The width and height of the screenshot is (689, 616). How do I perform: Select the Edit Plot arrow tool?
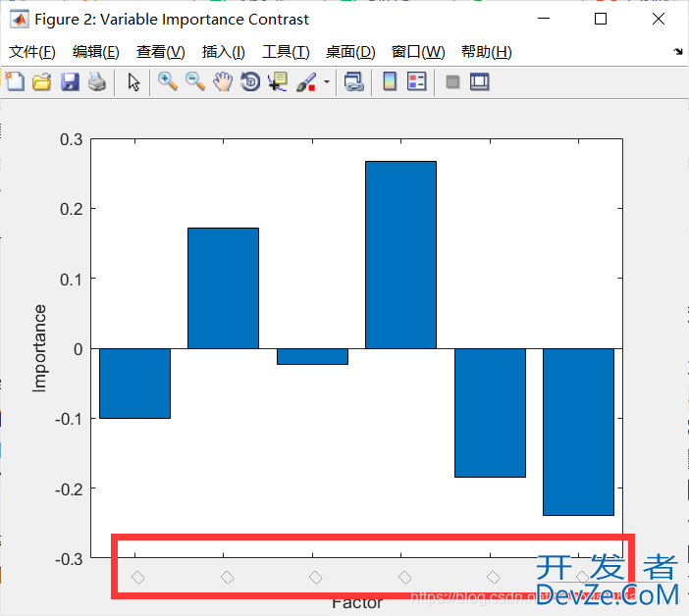coord(133,82)
